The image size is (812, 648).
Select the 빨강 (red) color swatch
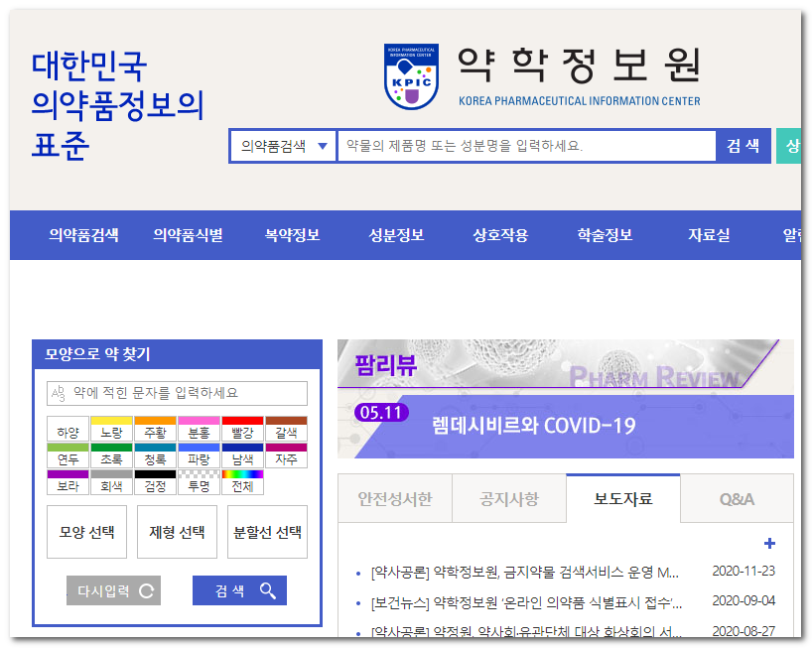click(243, 429)
